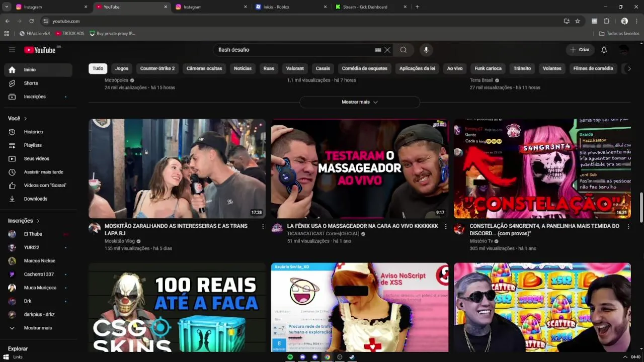Open the darkpius - drkz subscription channel
644x362 pixels.
tap(38, 314)
